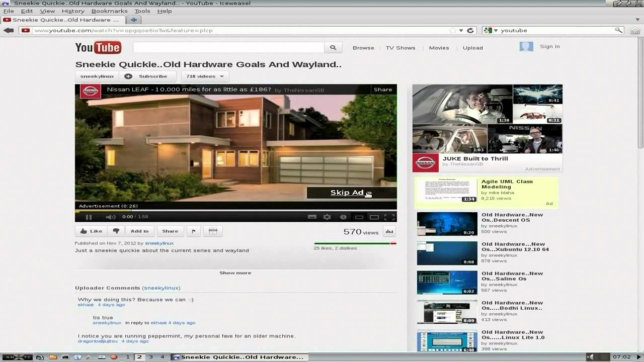
Task: Select Sneekie Quickie browser tab
Action: pos(62,20)
